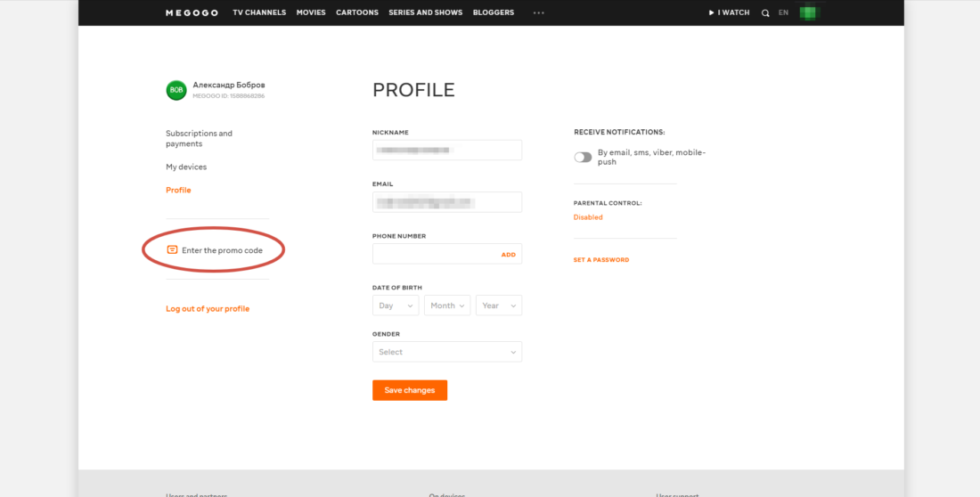Screen dimensions: 980x497
Task: Open Movies menu
Action: coord(311,12)
